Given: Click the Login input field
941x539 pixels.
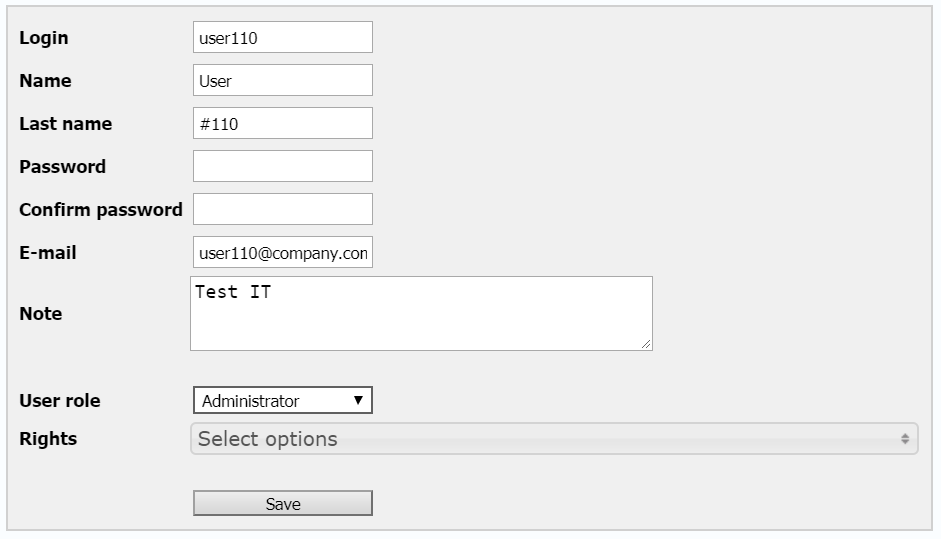Looking at the screenshot, I should 282,37.
